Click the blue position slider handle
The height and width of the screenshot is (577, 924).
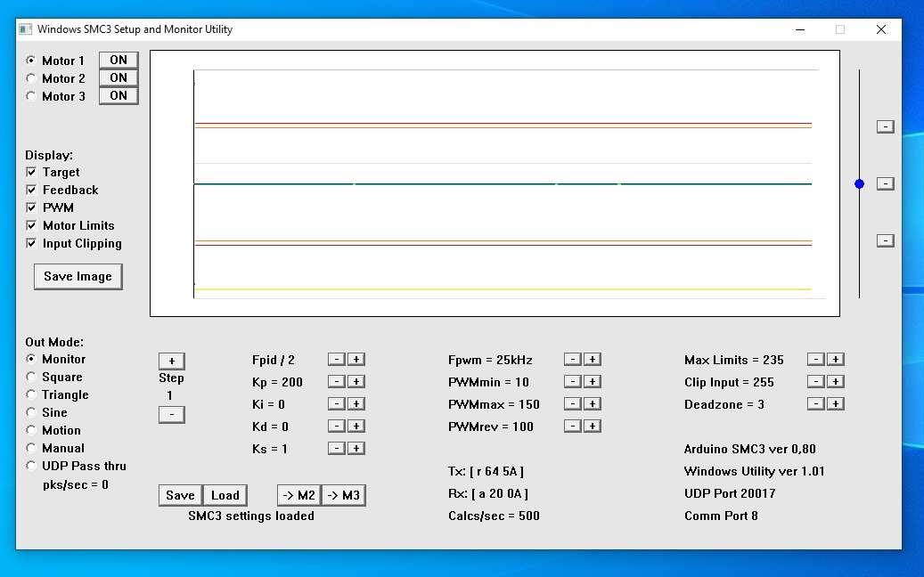pos(859,184)
